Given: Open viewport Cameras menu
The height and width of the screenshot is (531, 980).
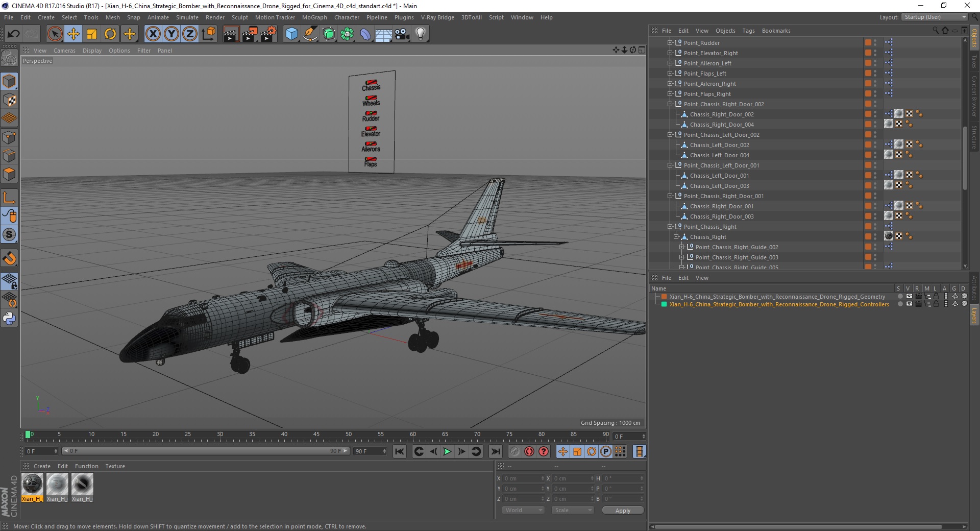Looking at the screenshot, I should click(64, 51).
